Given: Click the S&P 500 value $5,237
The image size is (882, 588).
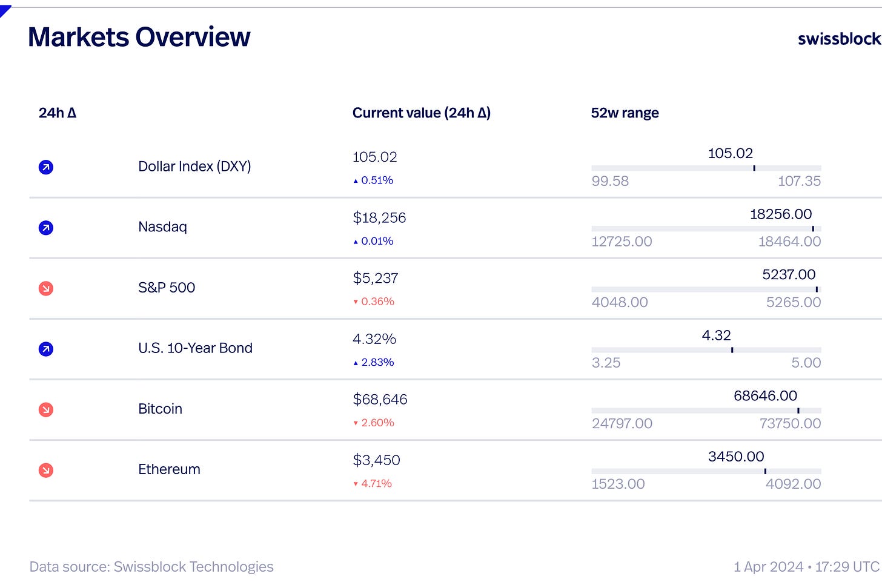Looking at the screenshot, I should (x=376, y=279).
